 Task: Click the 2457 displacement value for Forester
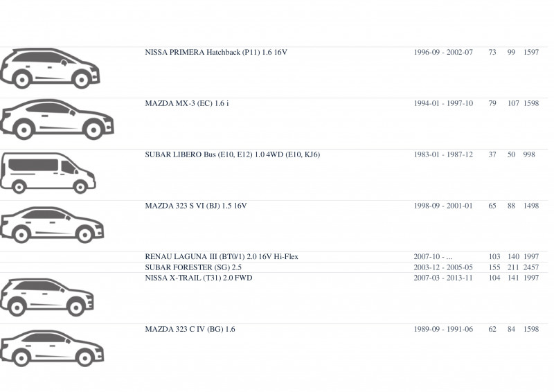(x=531, y=267)
